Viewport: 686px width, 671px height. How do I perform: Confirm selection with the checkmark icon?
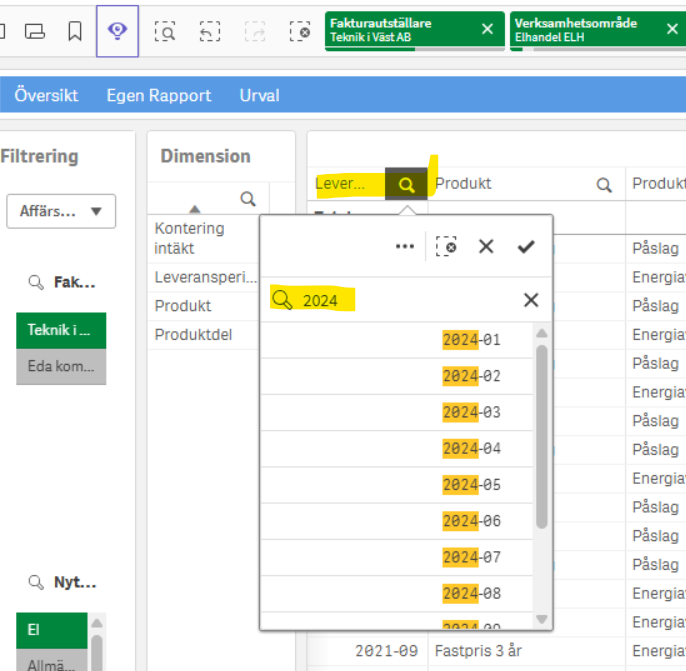click(526, 246)
